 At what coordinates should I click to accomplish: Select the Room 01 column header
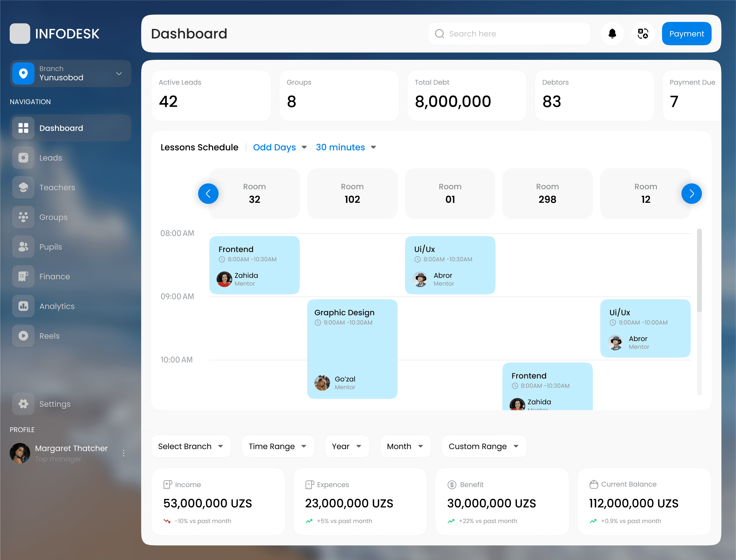[450, 194]
